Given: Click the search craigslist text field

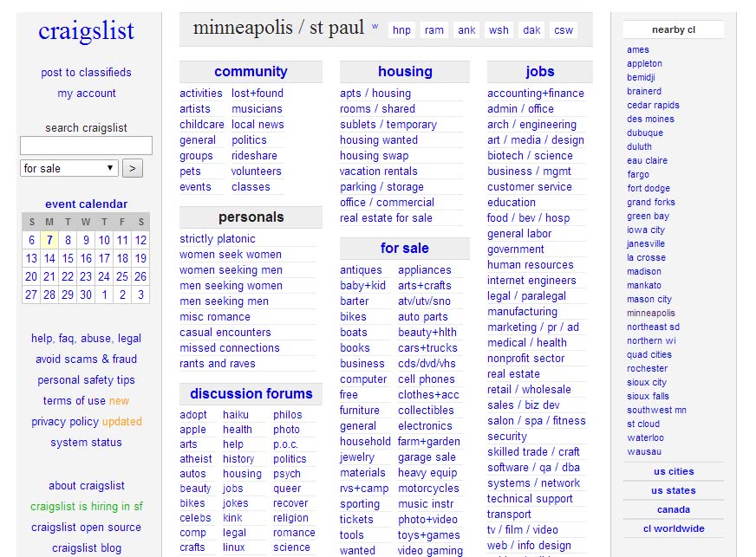Looking at the screenshot, I should (87, 146).
